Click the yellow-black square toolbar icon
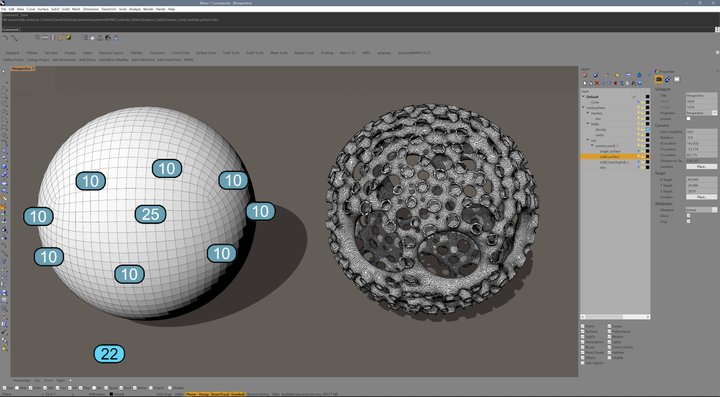This screenshot has width=720, height=397. pyautogui.click(x=69, y=38)
